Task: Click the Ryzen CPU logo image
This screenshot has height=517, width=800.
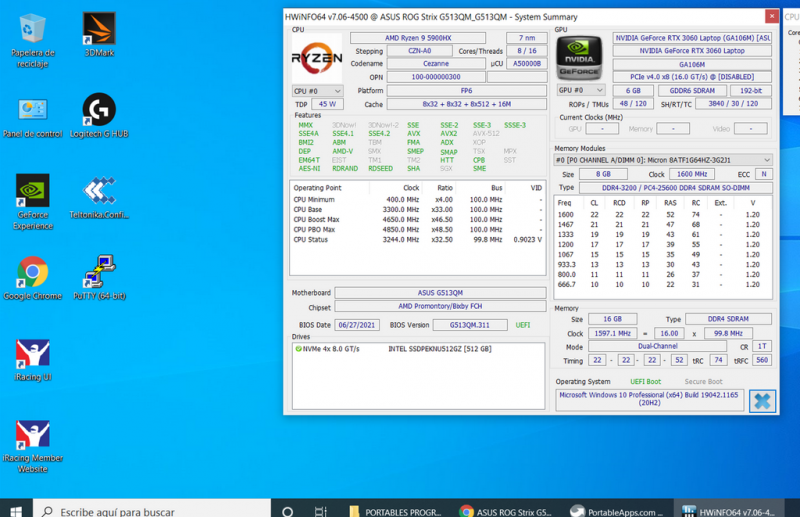Action: point(317,58)
